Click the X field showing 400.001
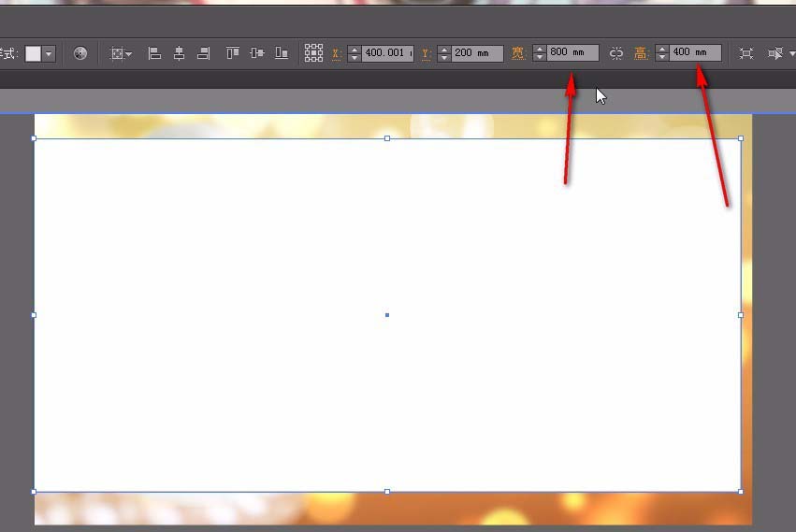Viewport: 796px width, 532px height. point(388,52)
